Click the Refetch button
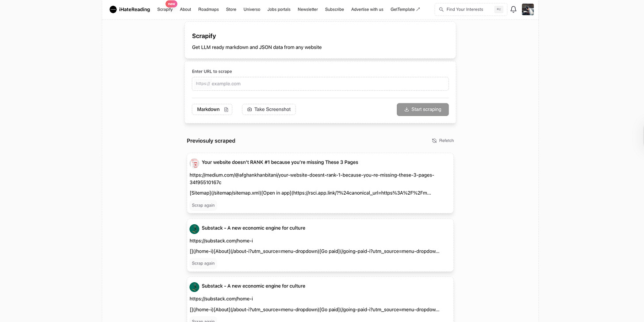Screen dimensions: 644x322 [x=443, y=141]
